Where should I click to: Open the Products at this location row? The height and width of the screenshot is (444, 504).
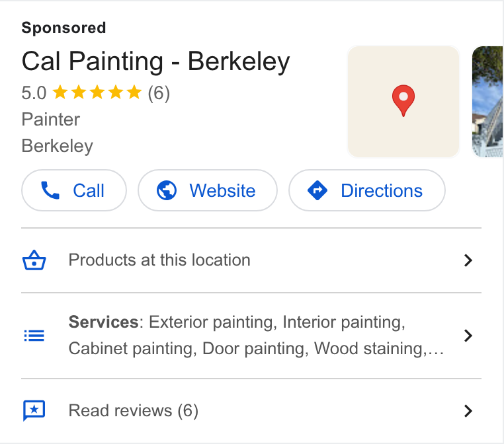point(251,260)
